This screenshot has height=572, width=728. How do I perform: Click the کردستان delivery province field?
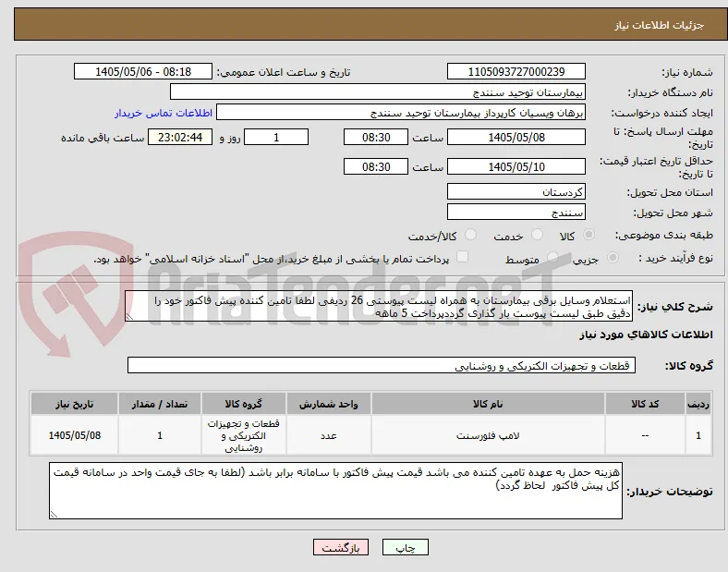pyautogui.click(x=516, y=191)
